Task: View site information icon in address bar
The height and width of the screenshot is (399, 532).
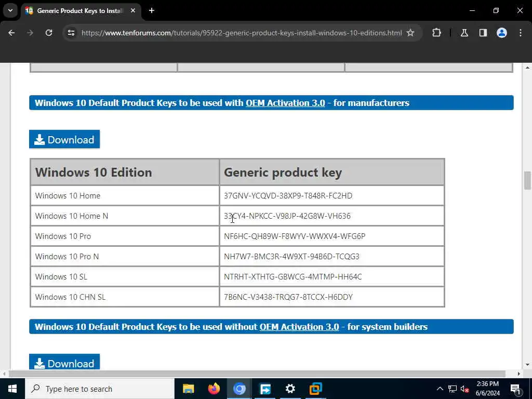Action: click(71, 33)
